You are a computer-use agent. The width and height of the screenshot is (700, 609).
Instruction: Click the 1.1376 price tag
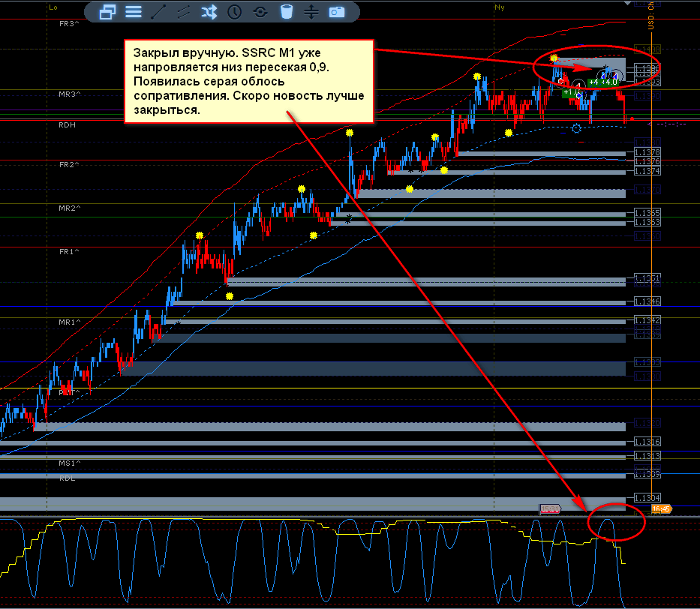pos(647,161)
